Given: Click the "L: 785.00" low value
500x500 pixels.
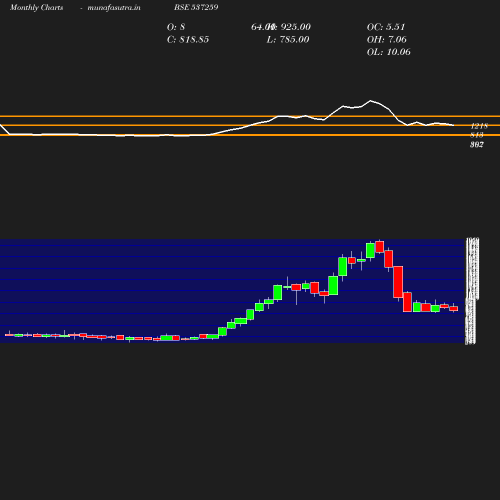Looking at the screenshot, I should point(288,39).
